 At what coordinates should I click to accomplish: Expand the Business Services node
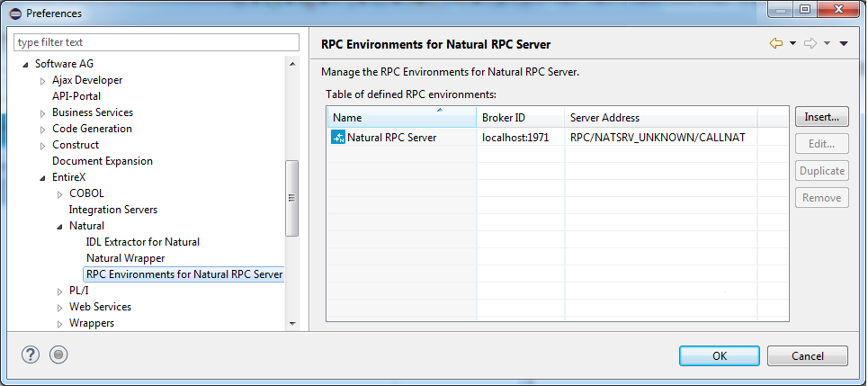(43, 113)
